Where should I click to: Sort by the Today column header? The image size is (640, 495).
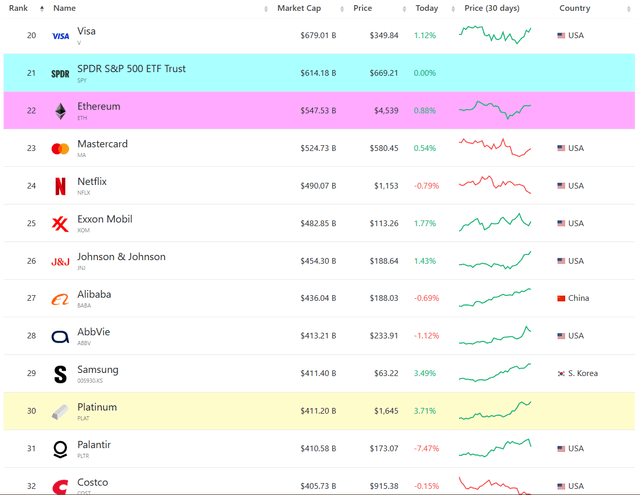pyautogui.click(x=426, y=8)
